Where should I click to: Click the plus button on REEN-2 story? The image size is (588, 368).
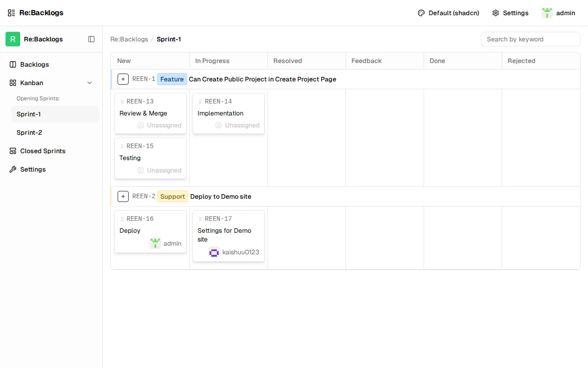(x=123, y=196)
